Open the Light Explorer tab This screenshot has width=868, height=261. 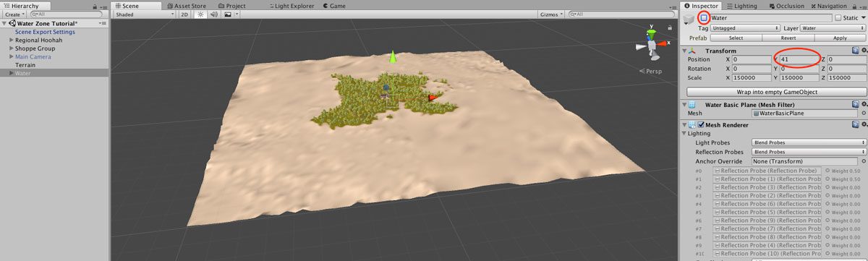pyautogui.click(x=293, y=5)
